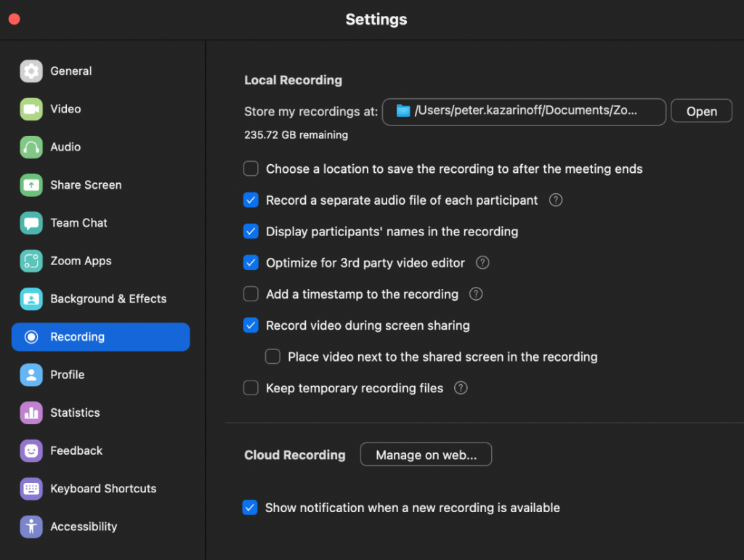Click the recordings storage path field
The image size is (744, 560).
523,111
